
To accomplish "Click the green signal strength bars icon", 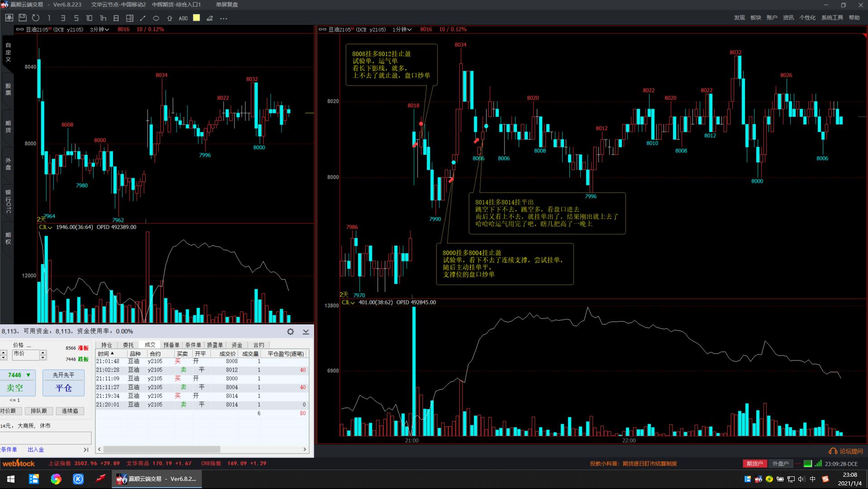I will (818, 463).
